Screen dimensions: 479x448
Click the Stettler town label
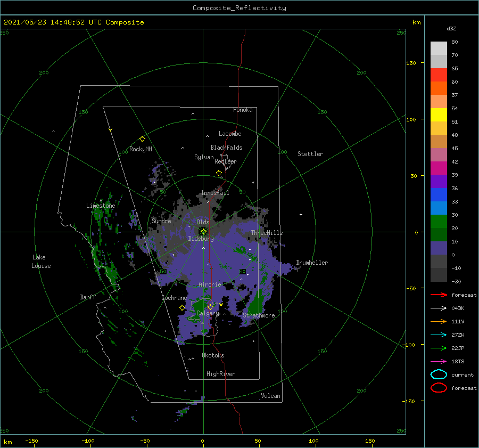click(x=310, y=154)
